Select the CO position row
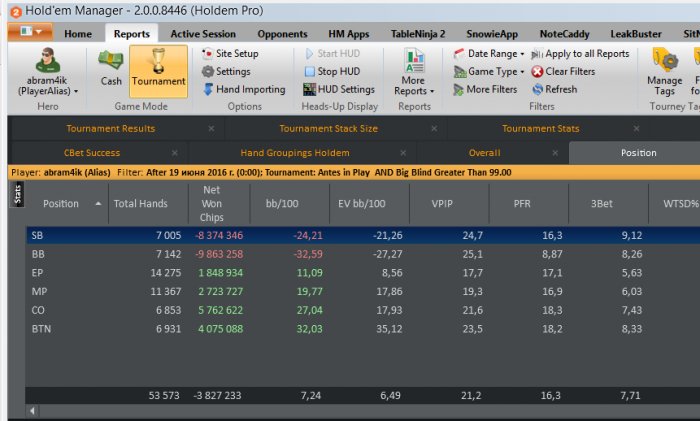Image resolution: width=700 pixels, height=421 pixels. [363, 310]
